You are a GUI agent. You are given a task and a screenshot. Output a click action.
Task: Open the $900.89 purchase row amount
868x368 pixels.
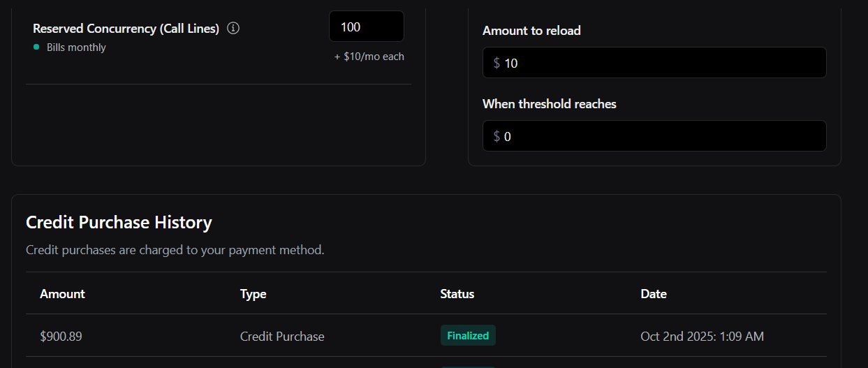(x=61, y=337)
